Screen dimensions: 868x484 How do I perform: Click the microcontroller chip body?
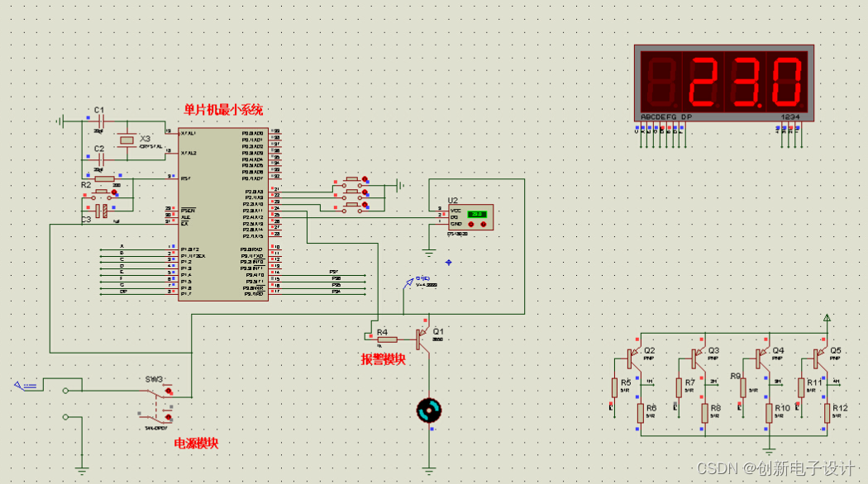click(223, 214)
